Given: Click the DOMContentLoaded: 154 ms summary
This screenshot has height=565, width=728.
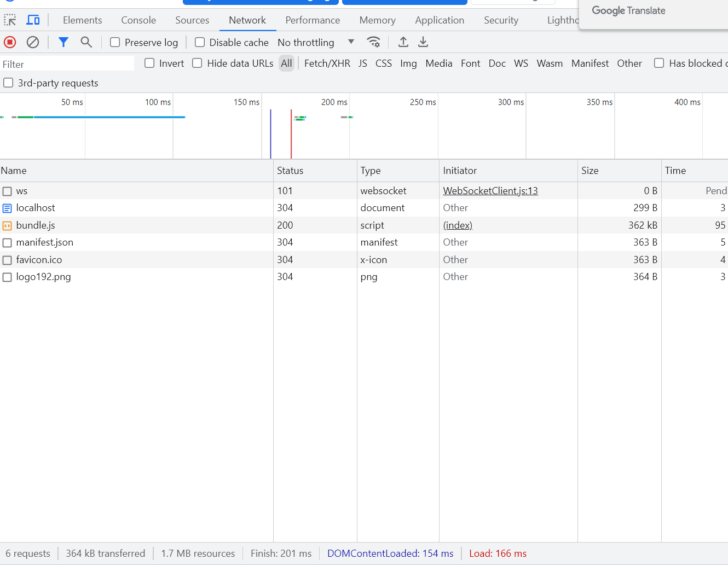Looking at the screenshot, I should click(x=390, y=554).
